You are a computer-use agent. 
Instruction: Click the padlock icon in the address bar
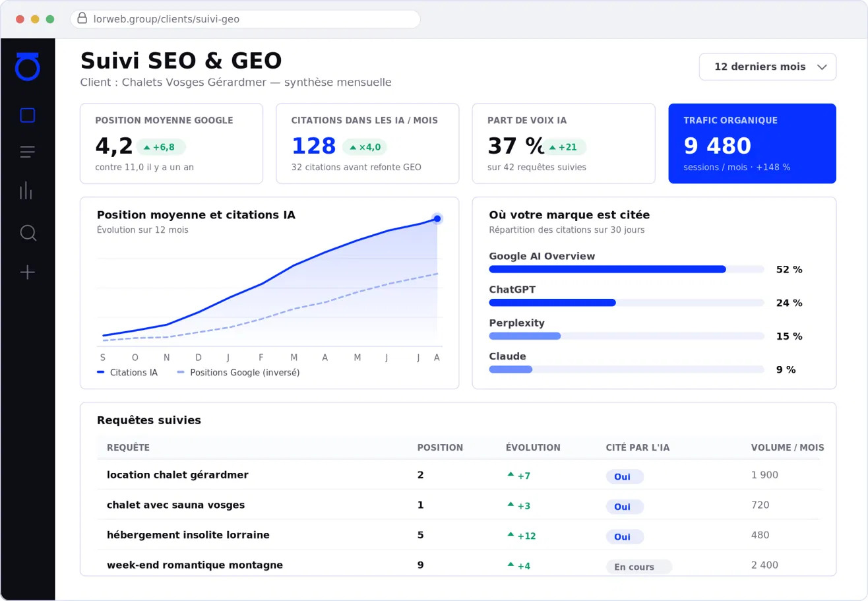point(82,18)
